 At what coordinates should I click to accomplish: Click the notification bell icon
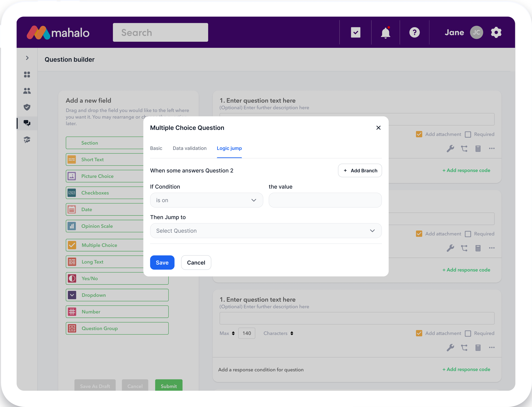[x=385, y=33]
